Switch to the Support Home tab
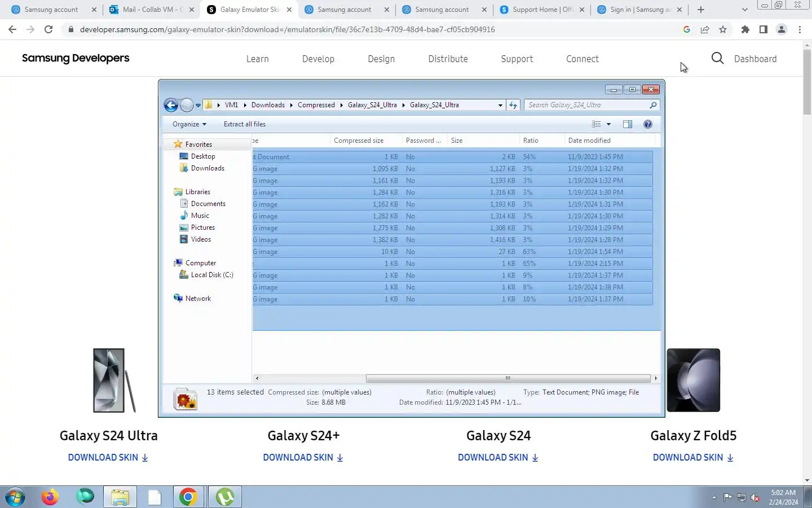Viewport: 812px width, 508px height. 541,10
